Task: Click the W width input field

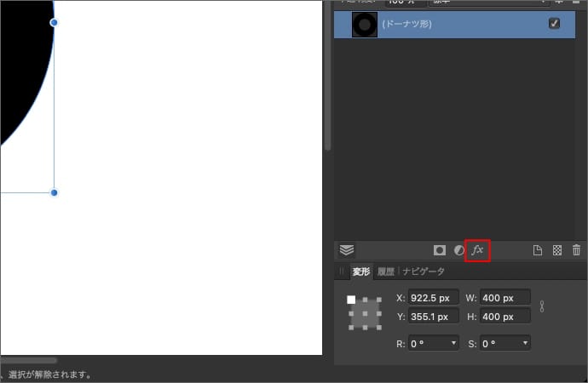Action: tap(504, 298)
